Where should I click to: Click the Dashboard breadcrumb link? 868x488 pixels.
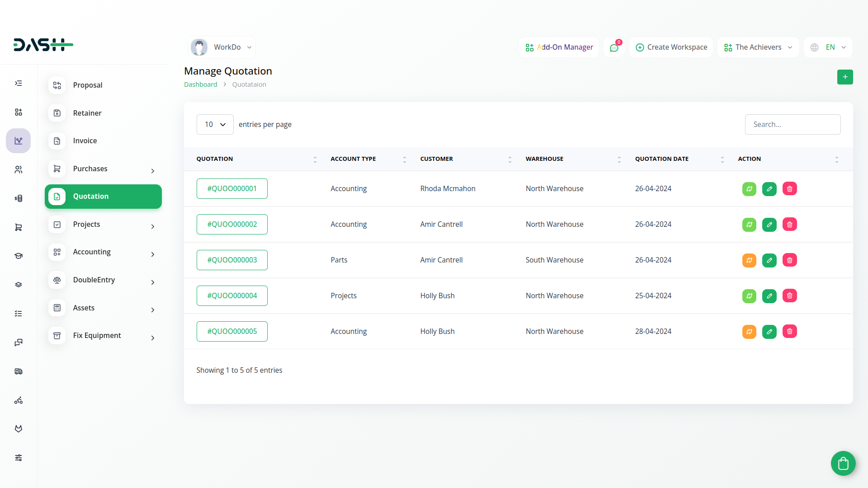200,84
